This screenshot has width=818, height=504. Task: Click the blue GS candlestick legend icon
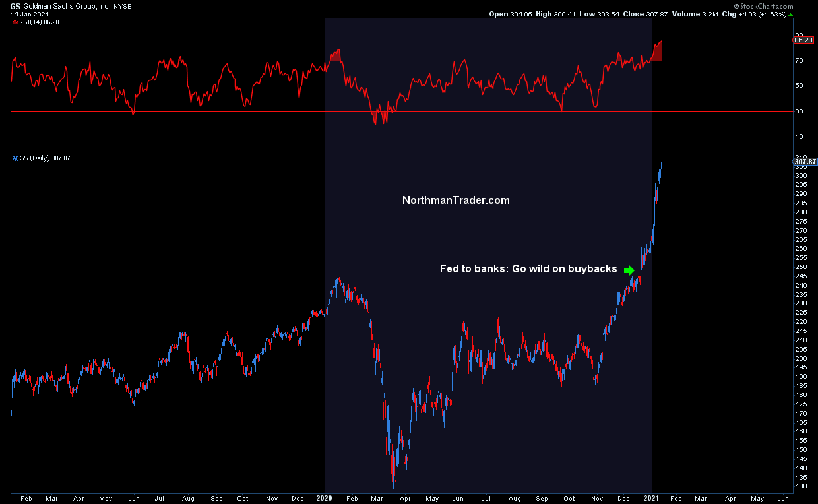[15, 158]
